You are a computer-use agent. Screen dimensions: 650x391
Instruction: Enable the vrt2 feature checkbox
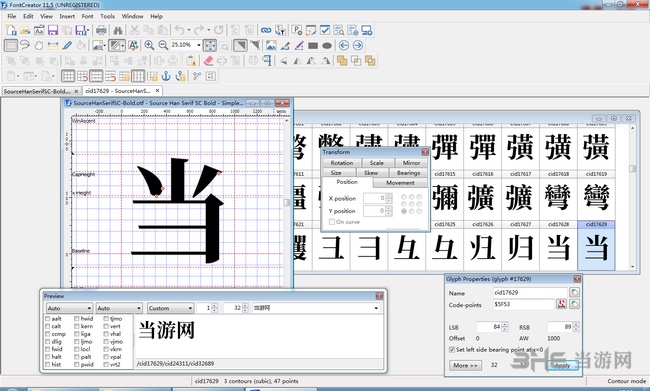pos(106,364)
